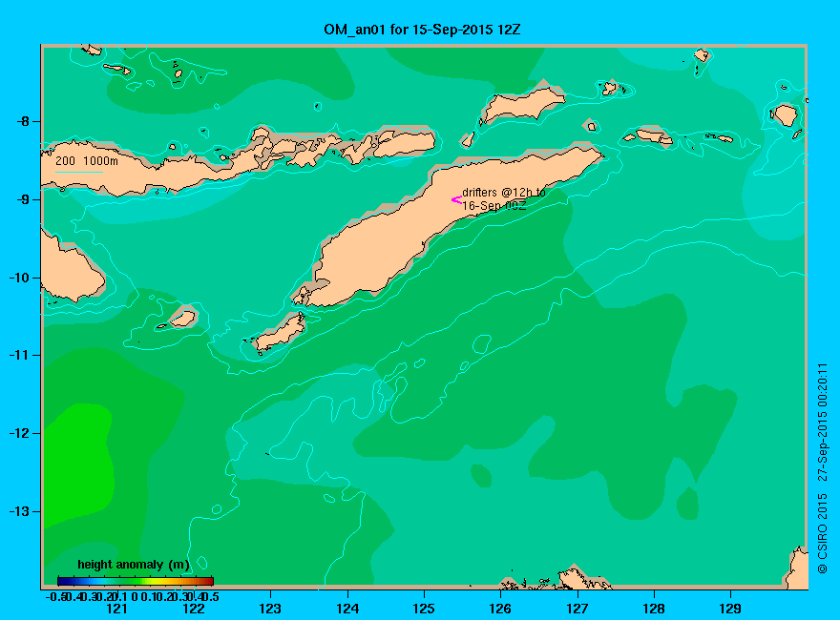Click the height anomaly color bar
840x620 pixels.
click(136, 581)
